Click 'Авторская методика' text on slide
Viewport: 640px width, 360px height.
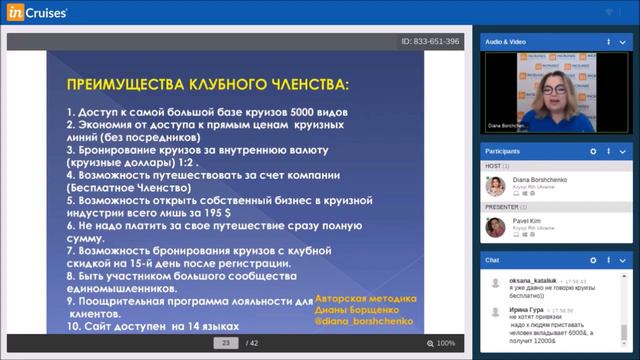point(366,299)
